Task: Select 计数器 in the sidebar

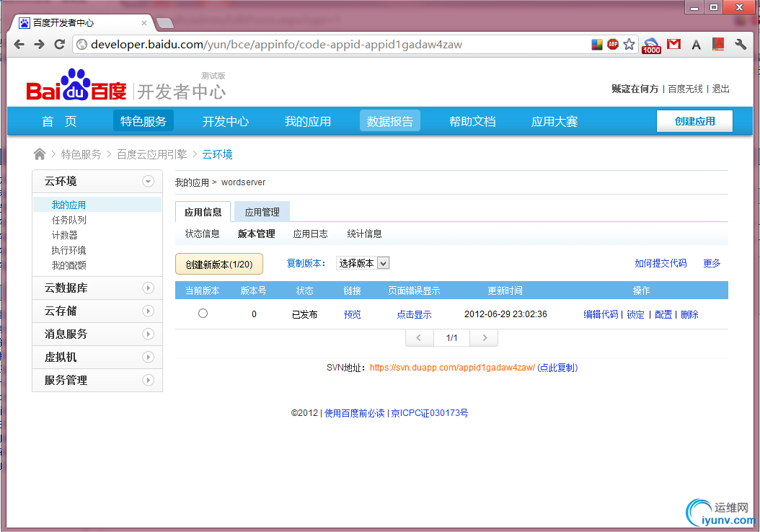Action: coord(64,235)
